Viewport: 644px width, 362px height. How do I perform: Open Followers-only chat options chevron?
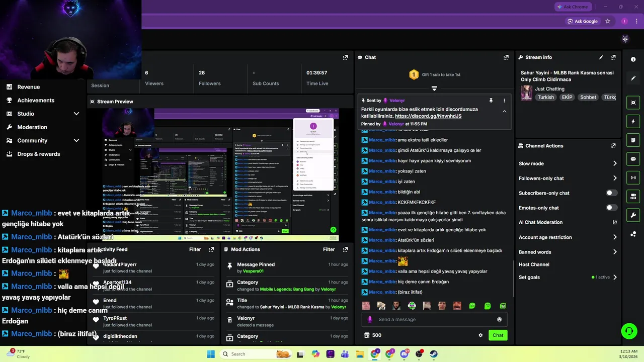tap(615, 178)
